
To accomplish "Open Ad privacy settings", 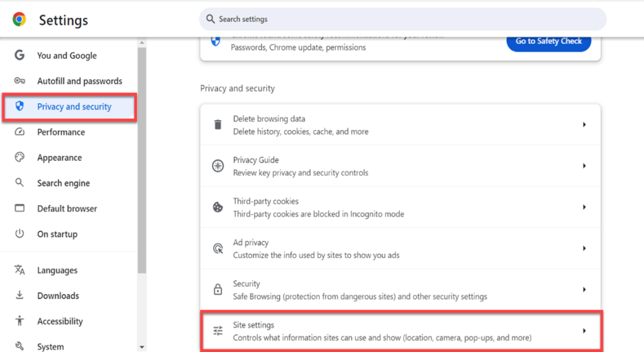I will coord(401,248).
